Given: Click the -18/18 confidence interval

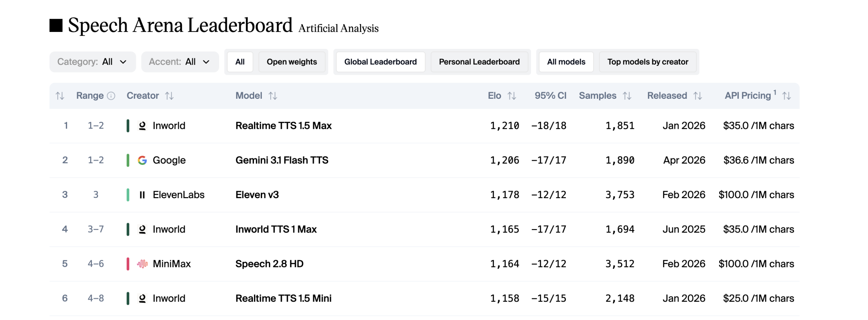Looking at the screenshot, I should click(549, 126).
